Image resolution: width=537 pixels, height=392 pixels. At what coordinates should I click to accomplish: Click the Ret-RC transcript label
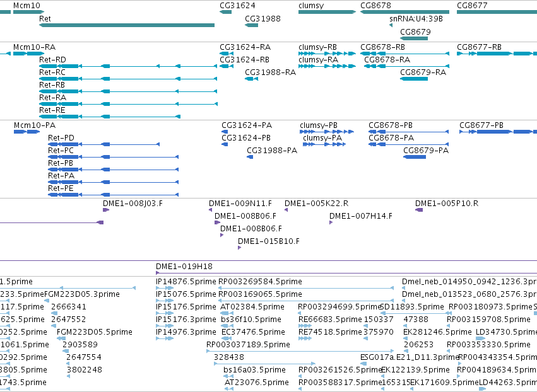52,72
